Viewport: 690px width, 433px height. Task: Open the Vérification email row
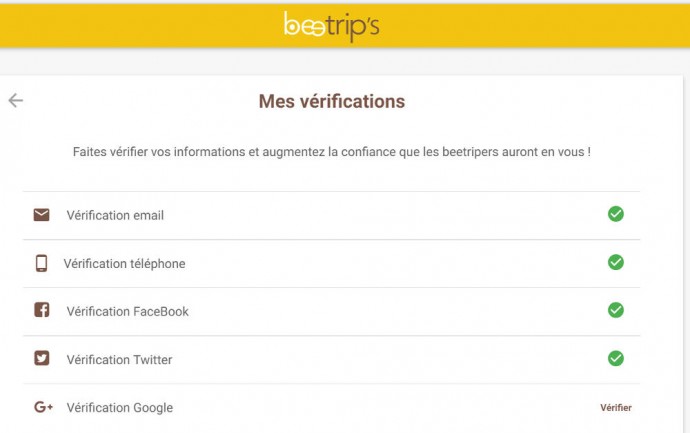(x=115, y=215)
